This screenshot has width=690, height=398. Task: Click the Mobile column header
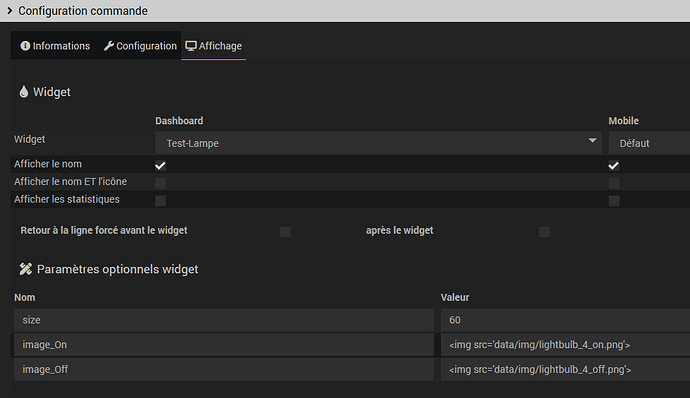click(624, 121)
